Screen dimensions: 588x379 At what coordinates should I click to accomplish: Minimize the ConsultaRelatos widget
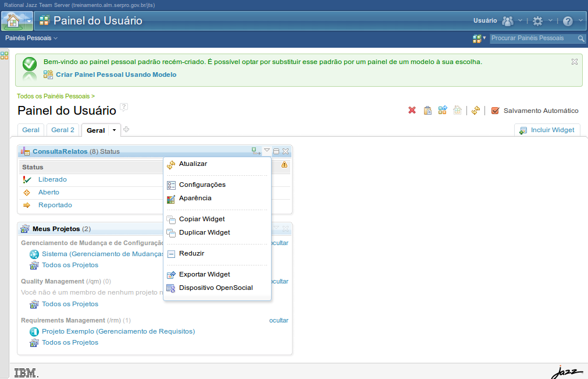click(276, 151)
